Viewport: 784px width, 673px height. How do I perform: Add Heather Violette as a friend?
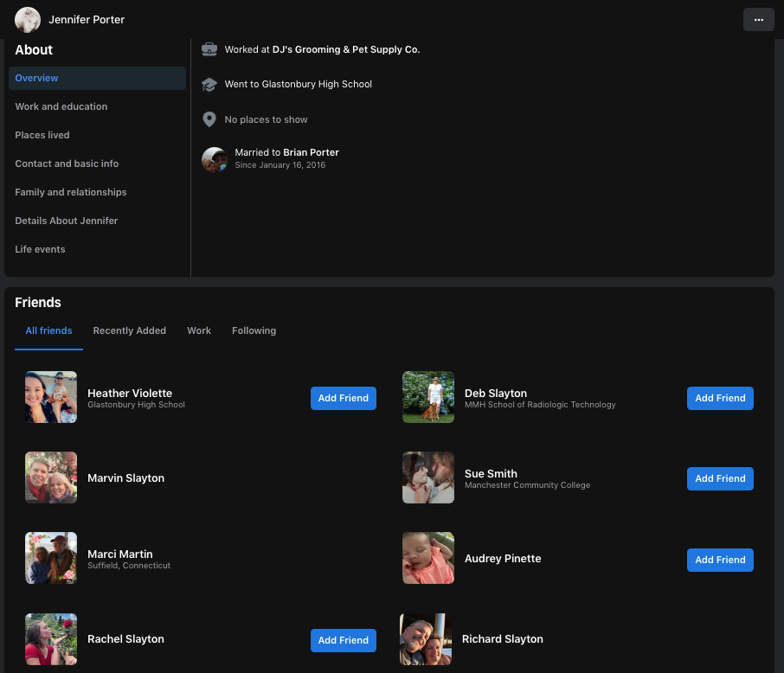[343, 398]
